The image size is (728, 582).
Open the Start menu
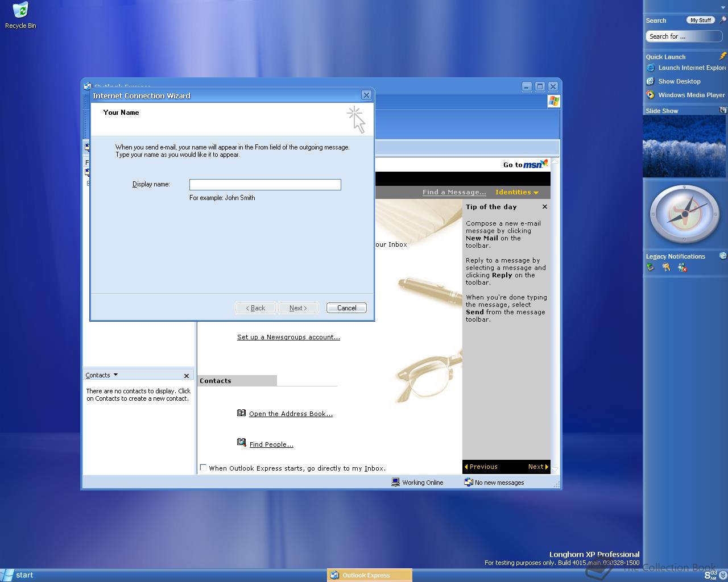pyautogui.click(x=18, y=575)
